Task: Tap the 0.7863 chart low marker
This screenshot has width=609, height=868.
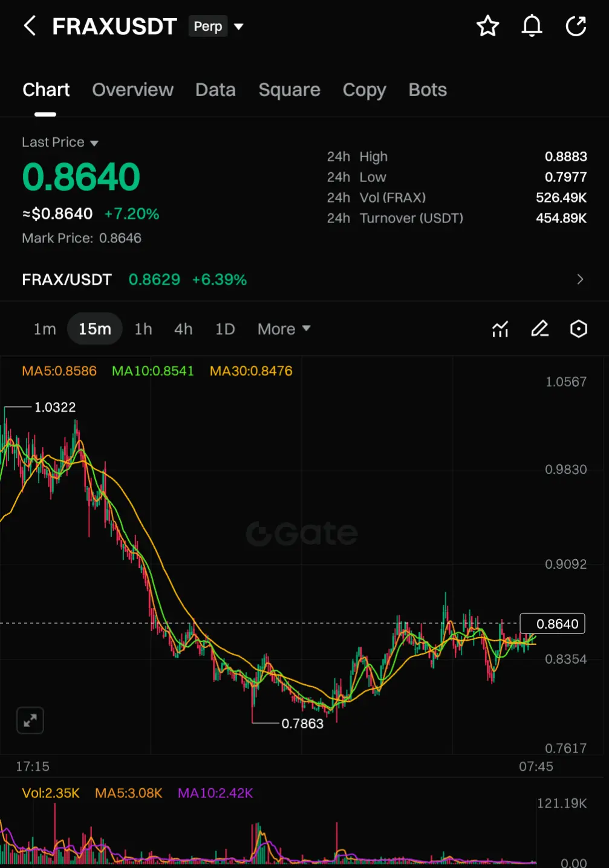Action: [302, 724]
